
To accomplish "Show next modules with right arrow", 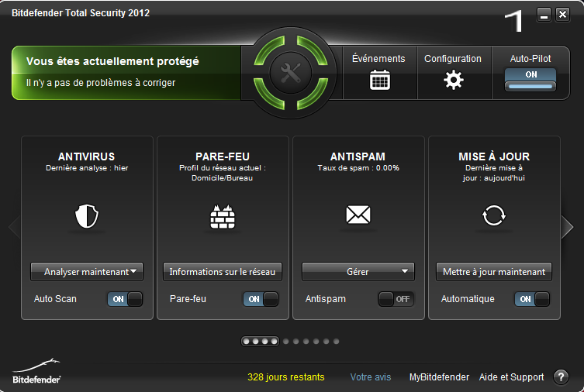I will 567,226.
